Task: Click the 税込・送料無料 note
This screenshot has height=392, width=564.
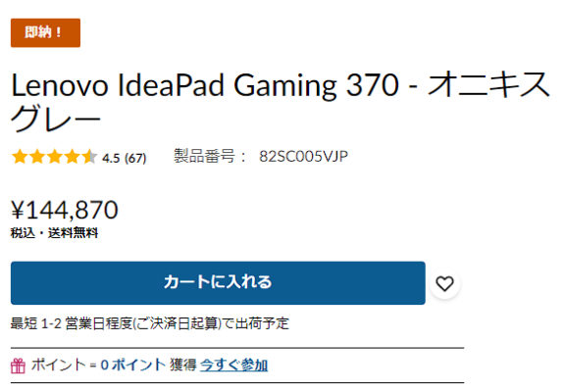Action: click(54, 233)
